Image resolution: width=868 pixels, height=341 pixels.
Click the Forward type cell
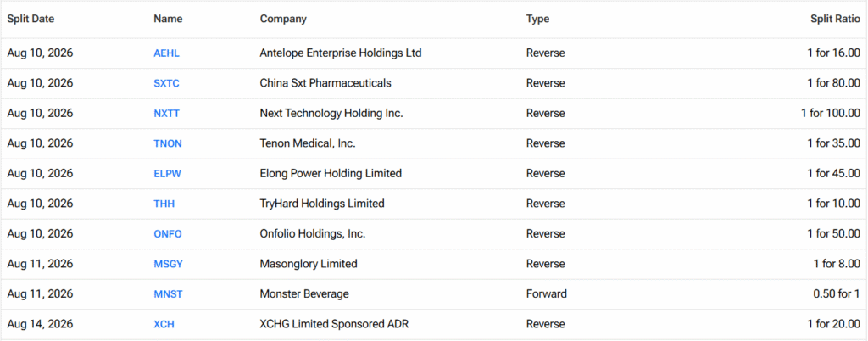[x=547, y=294]
